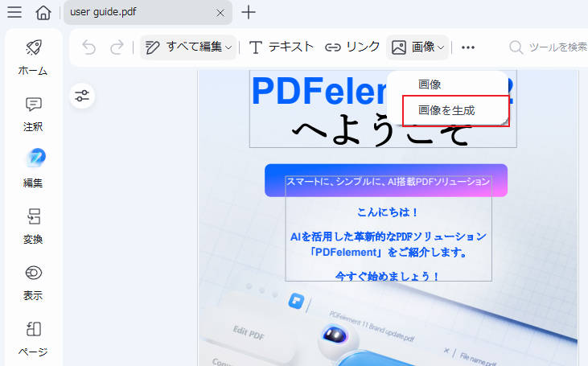588x366 pixels.
Task: Show more tools via ellipsis button
Action: (x=468, y=47)
